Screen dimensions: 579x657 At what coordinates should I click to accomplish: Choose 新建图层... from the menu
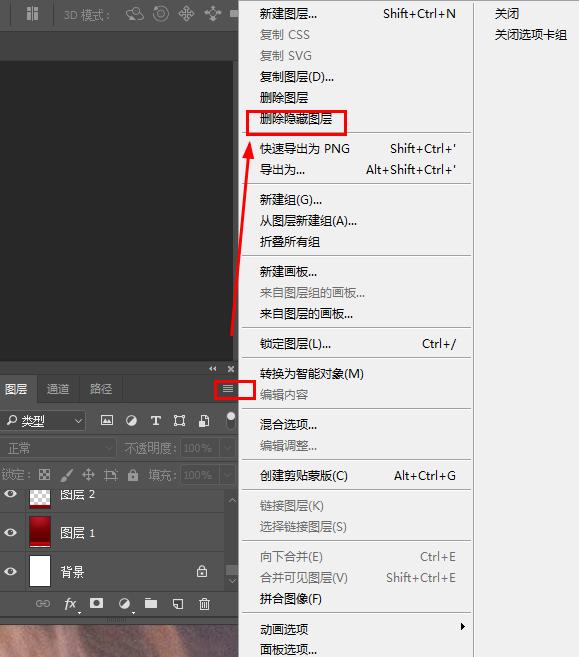tap(288, 14)
